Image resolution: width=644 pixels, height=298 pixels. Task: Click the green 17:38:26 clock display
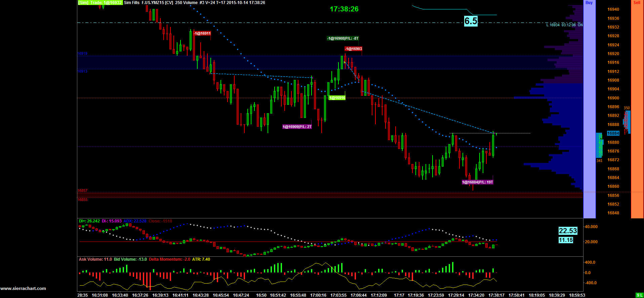(344, 9)
